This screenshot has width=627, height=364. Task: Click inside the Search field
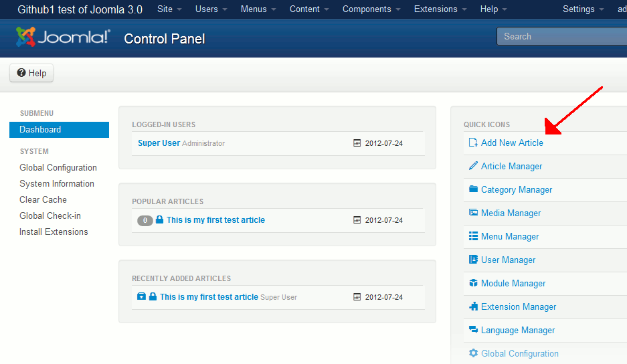tap(562, 37)
